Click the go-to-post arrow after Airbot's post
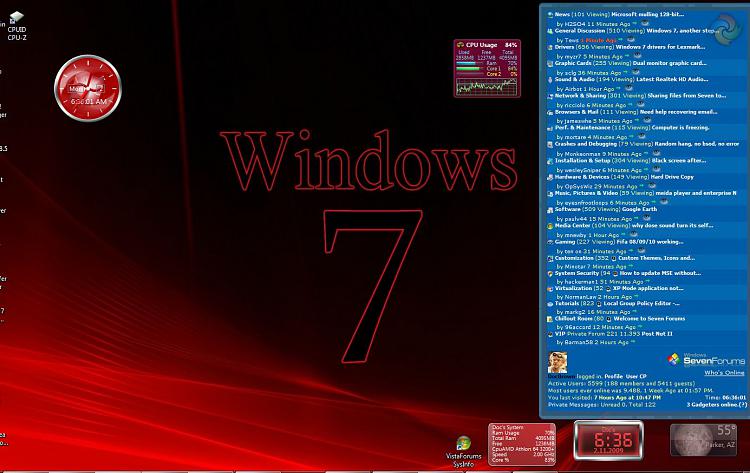The height and width of the screenshot is (473, 750). pos(618,88)
